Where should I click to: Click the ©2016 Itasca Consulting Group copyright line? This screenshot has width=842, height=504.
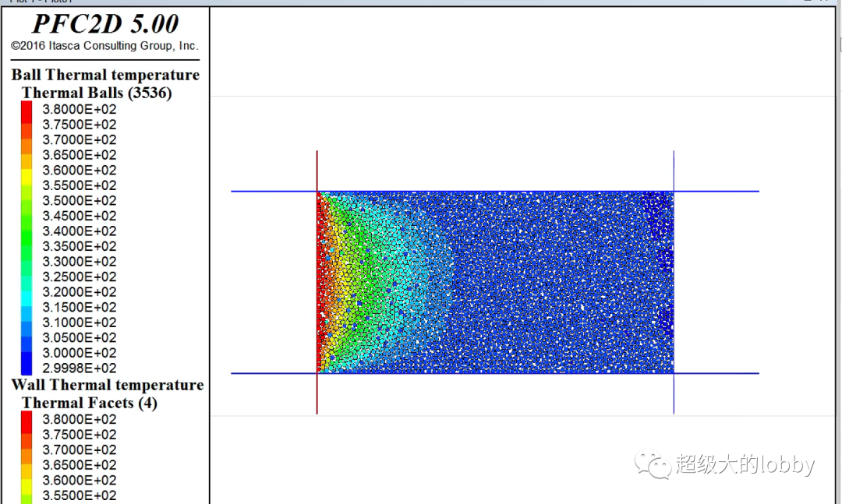(x=104, y=46)
